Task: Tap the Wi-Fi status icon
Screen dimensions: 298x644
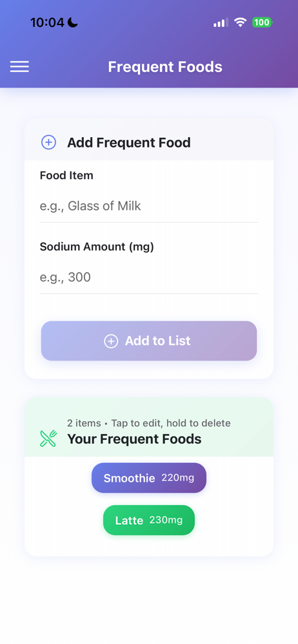Action: [x=239, y=23]
